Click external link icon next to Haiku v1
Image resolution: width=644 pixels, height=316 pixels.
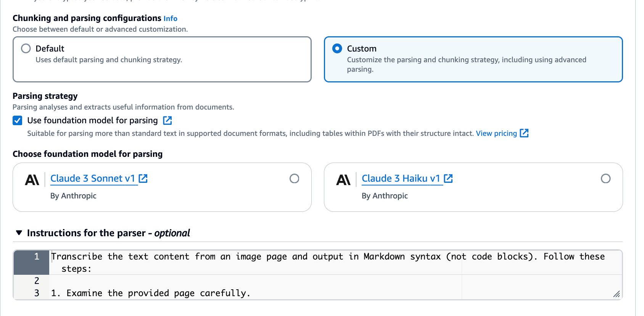[448, 179]
